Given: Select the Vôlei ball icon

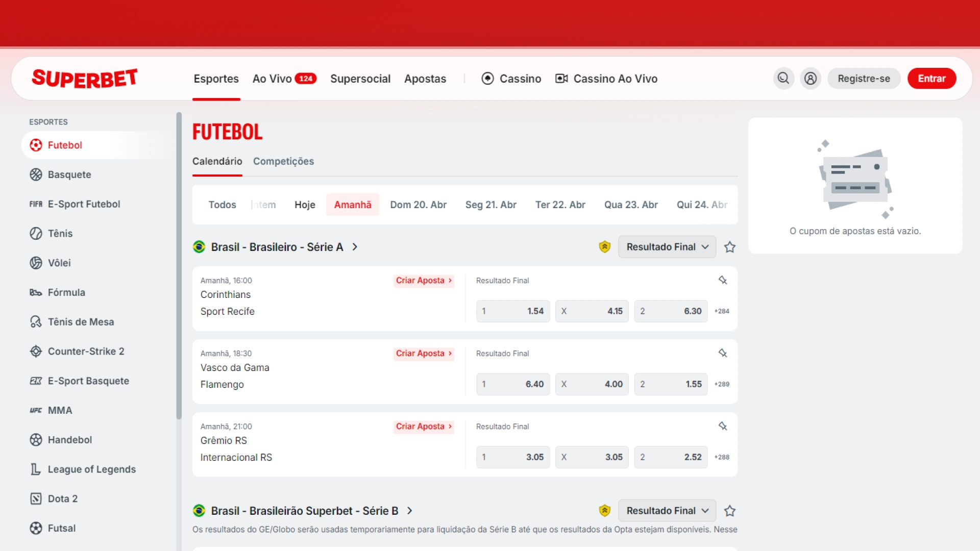Looking at the screenshot, I should point(36,263).
